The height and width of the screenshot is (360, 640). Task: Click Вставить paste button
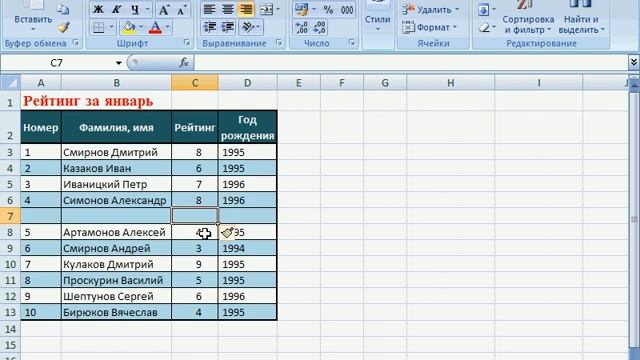[33, 19]
